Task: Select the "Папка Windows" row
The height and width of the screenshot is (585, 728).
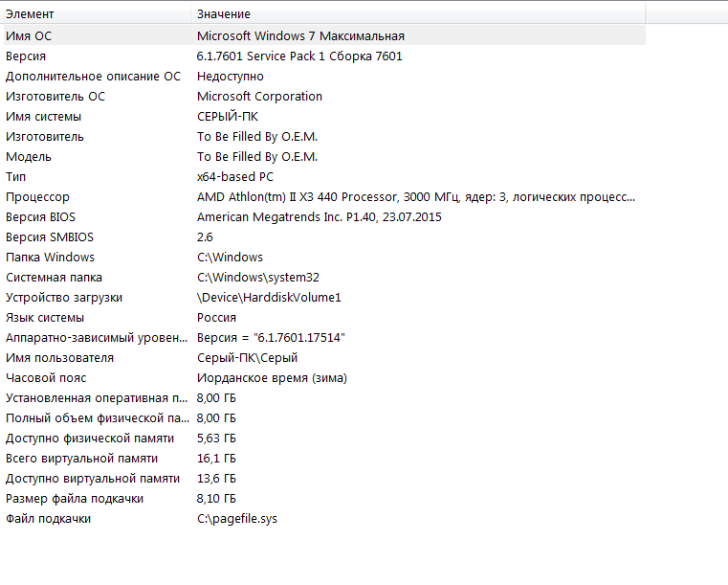Action: pos(50,257)
